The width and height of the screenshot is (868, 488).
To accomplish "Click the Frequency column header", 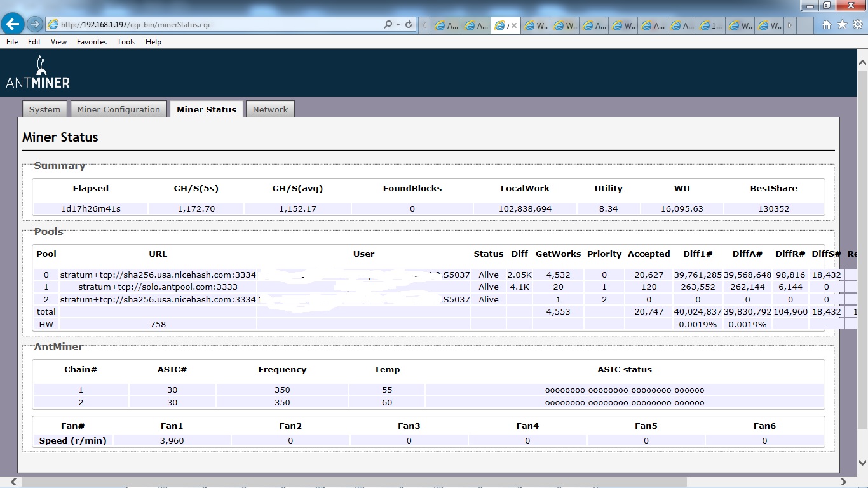I will pos(282,370).
